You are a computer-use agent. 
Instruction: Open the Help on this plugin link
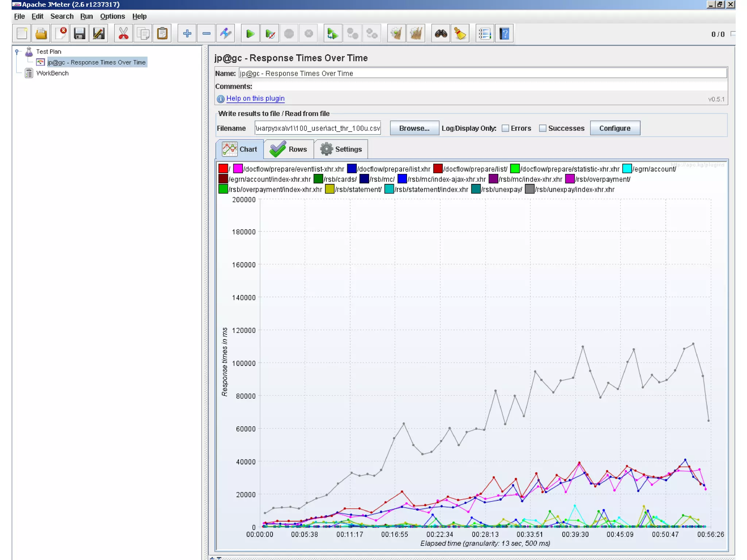[255, 98]
